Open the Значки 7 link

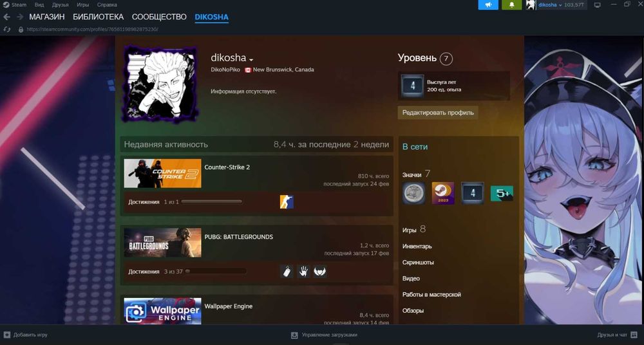click(416, 174)
